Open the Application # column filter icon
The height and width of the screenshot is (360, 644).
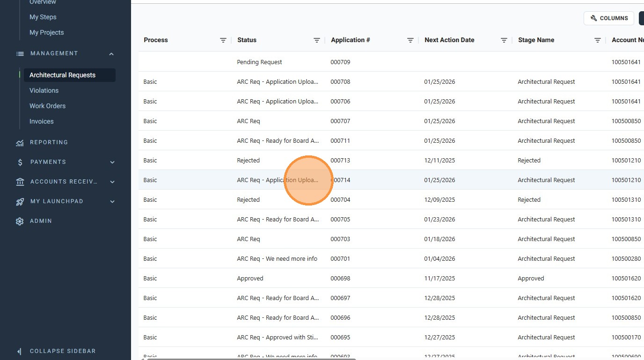point(410,40)
